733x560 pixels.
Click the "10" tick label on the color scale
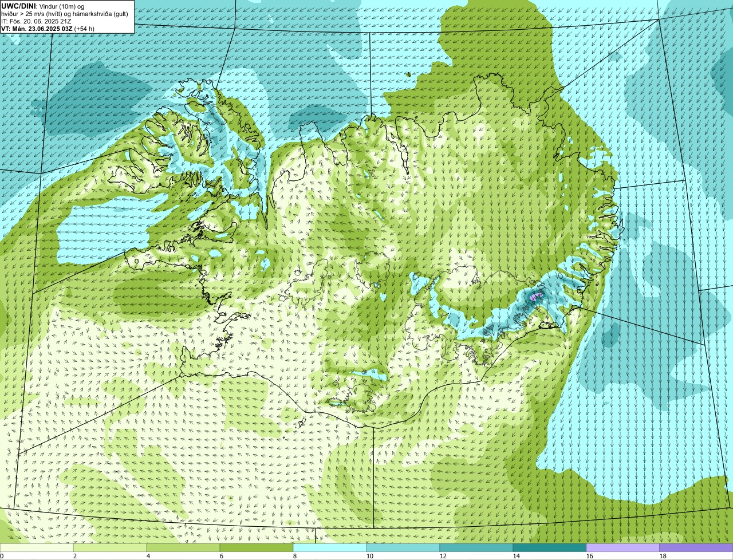[370, 556]
